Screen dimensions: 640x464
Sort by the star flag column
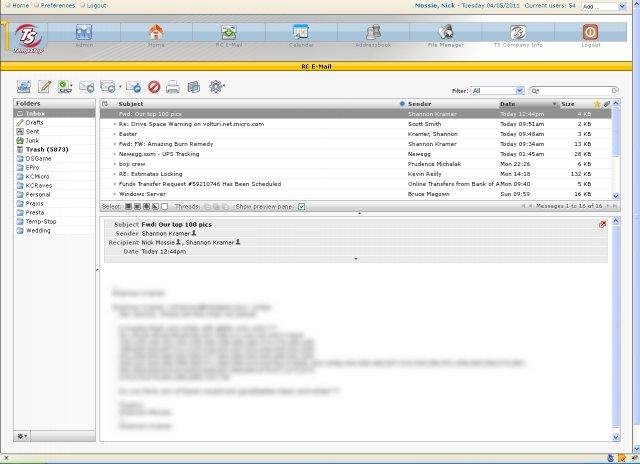click(597, 104)
